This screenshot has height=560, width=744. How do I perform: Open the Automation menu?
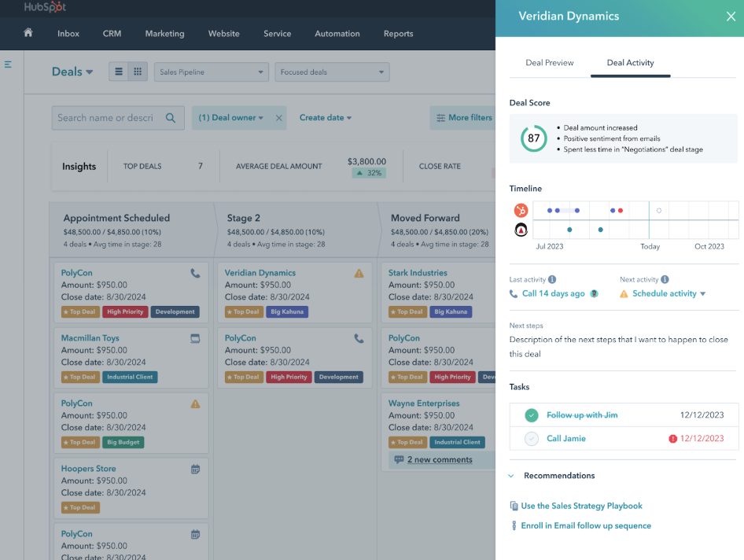tap(337, 34)
